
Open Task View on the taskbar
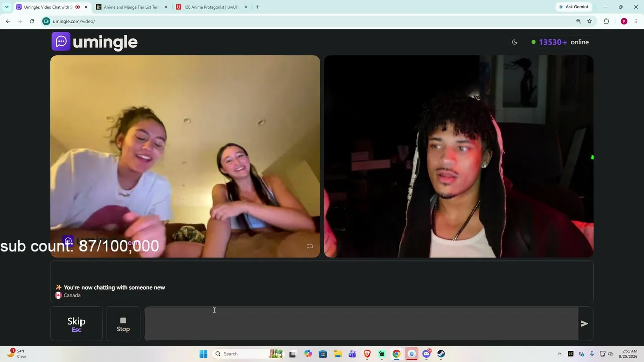(x=292, y=354)
